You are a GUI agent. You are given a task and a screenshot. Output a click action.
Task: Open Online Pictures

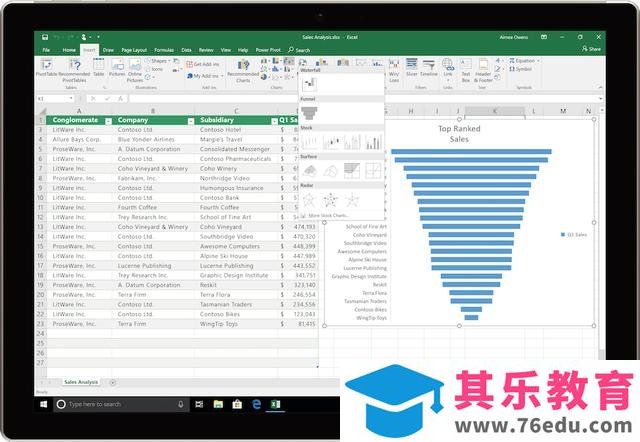point(135,70)
